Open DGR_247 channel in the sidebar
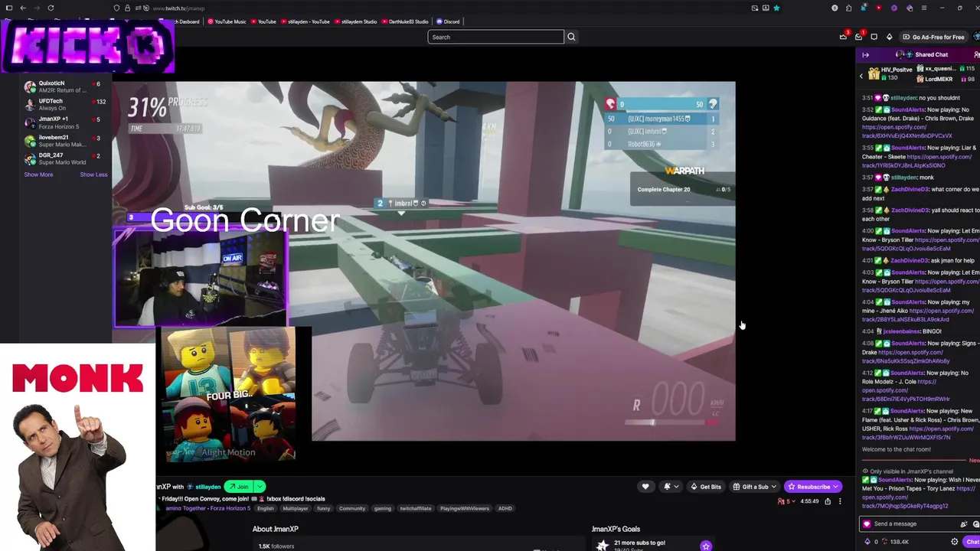The width and height of the screenshot is (980, 551). (65, 159)
